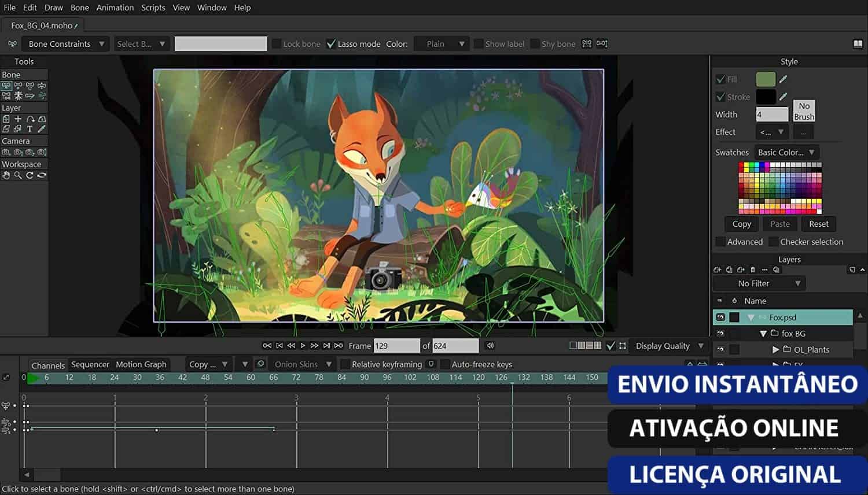Hide the Fox.psd layer visibility
The width and height of the screenshot is (868, 495).
[x=720, y=317]
